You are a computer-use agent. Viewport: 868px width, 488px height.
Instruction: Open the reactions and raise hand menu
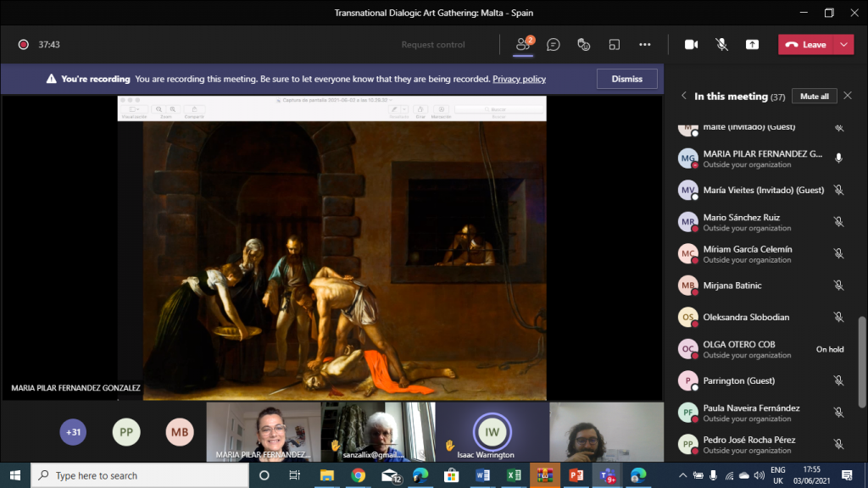pyautogui.click(x=583, y=45)
